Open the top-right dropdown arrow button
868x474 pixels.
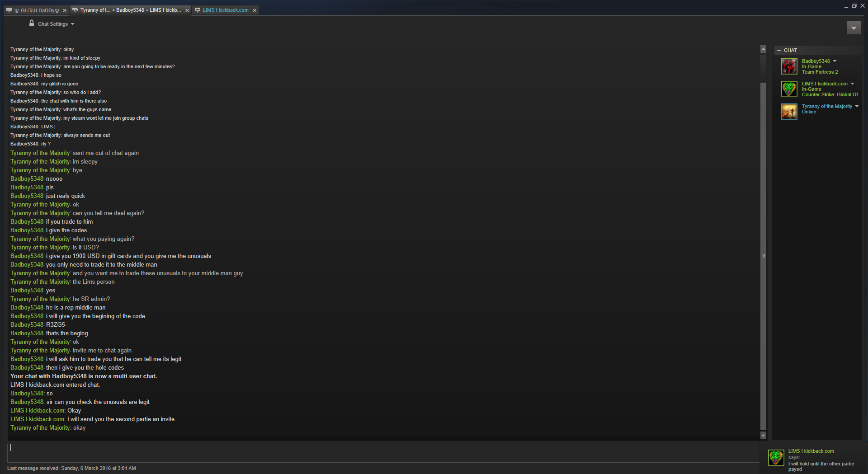point(854,28)
